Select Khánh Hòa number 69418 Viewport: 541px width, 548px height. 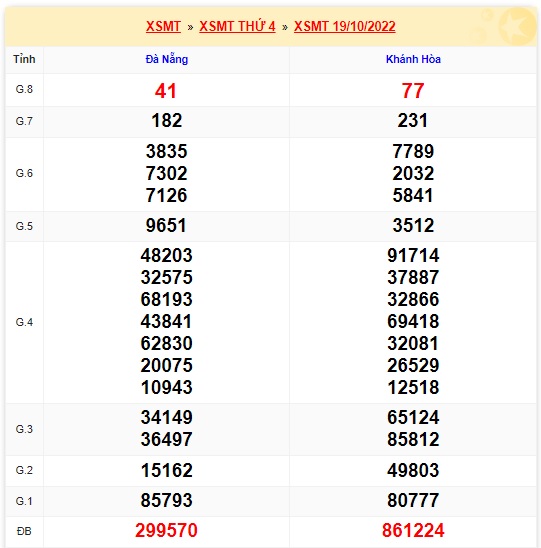(413, 322)
